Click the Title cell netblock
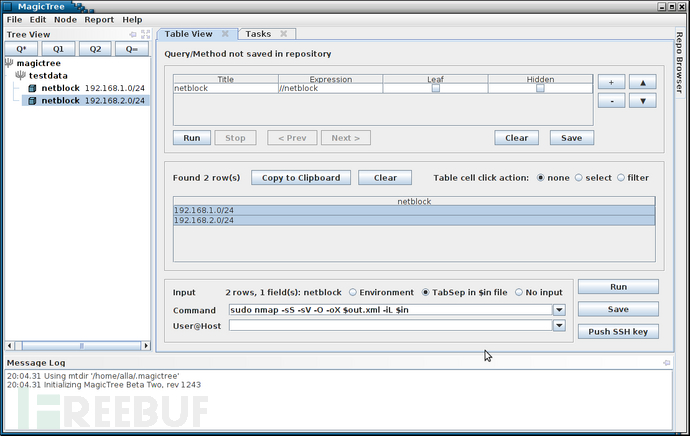Image resolution: width=690 pixels, height=436 pixels. coord(226,88)
